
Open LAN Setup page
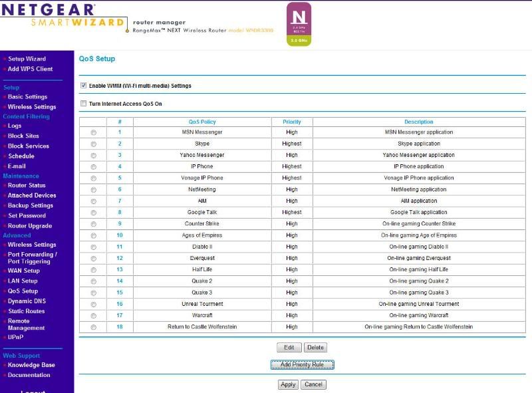point(23,281)
